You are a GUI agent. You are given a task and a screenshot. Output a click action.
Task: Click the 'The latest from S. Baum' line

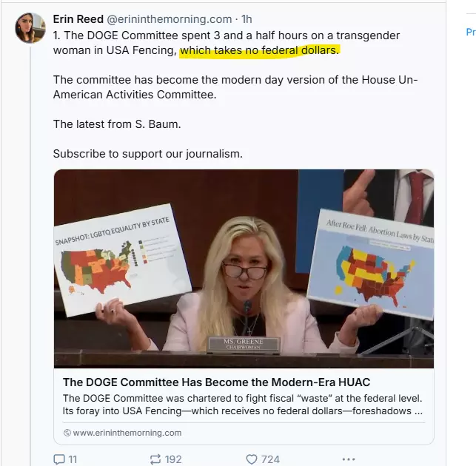(117, 124)
